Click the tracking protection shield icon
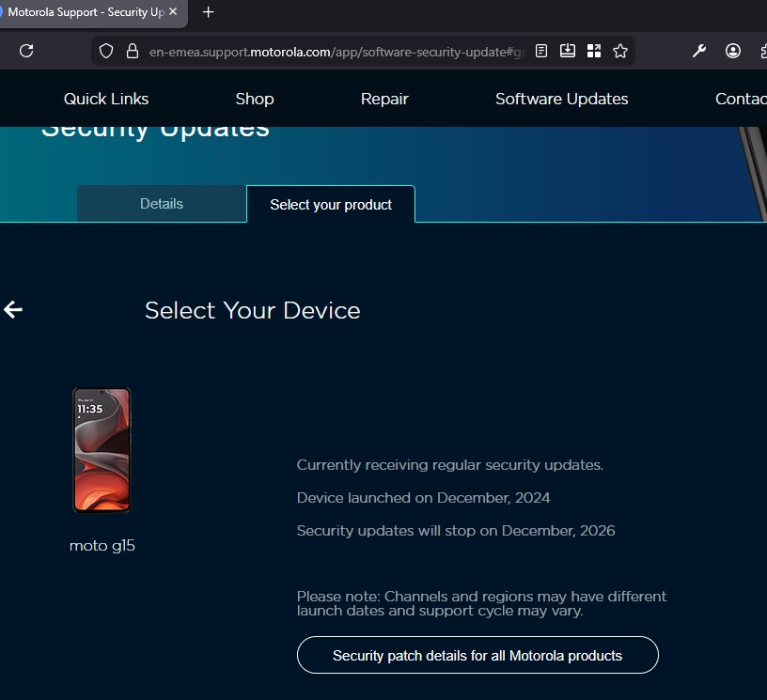Screen dimensions: 767x700 (106, 51)
